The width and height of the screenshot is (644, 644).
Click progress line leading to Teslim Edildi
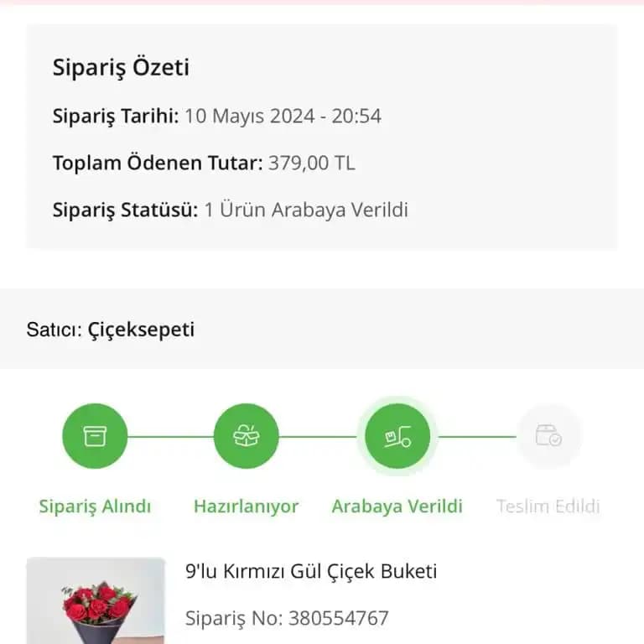[x=476, y=436]
